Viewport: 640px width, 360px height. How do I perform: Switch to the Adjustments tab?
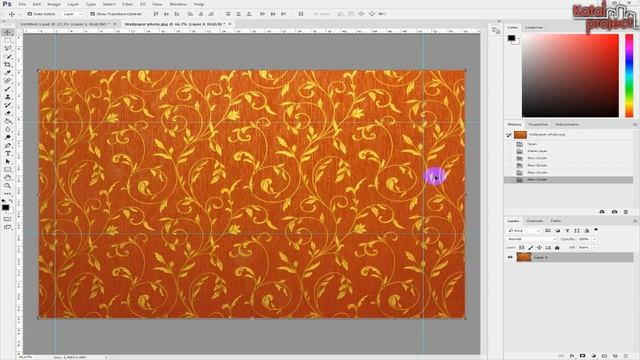tap(567, 124)
